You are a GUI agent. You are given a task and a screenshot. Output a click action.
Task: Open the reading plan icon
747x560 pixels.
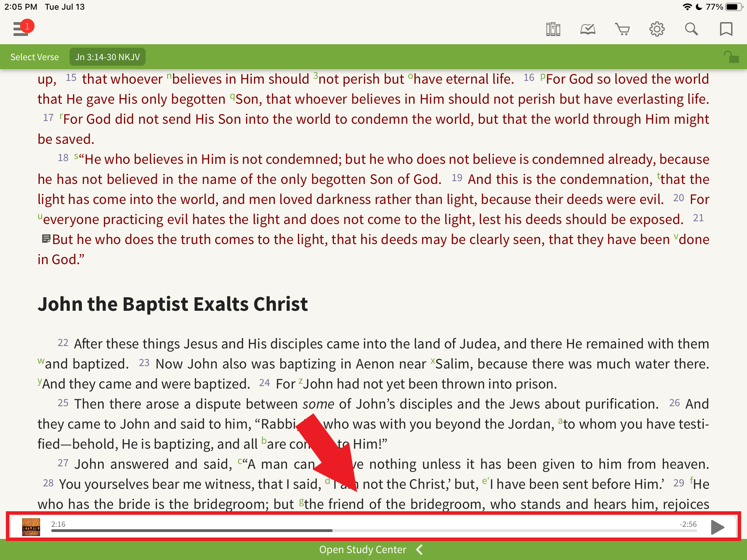(588, 29)
